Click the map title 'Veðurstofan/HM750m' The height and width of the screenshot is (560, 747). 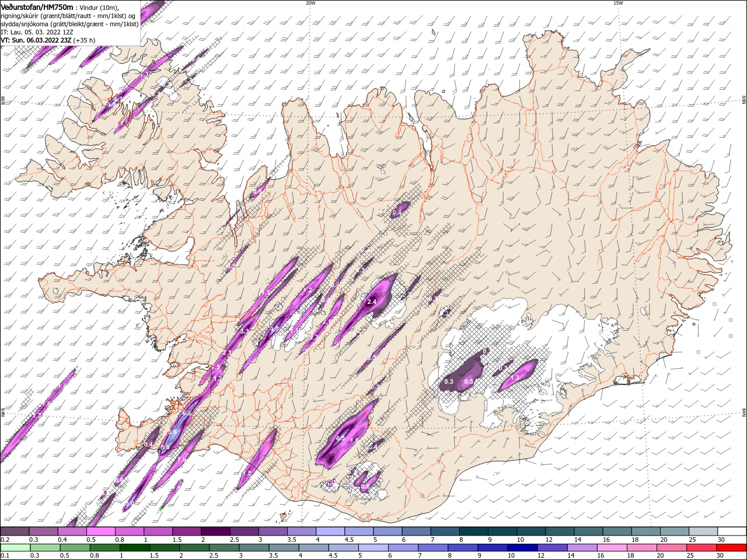37,6
